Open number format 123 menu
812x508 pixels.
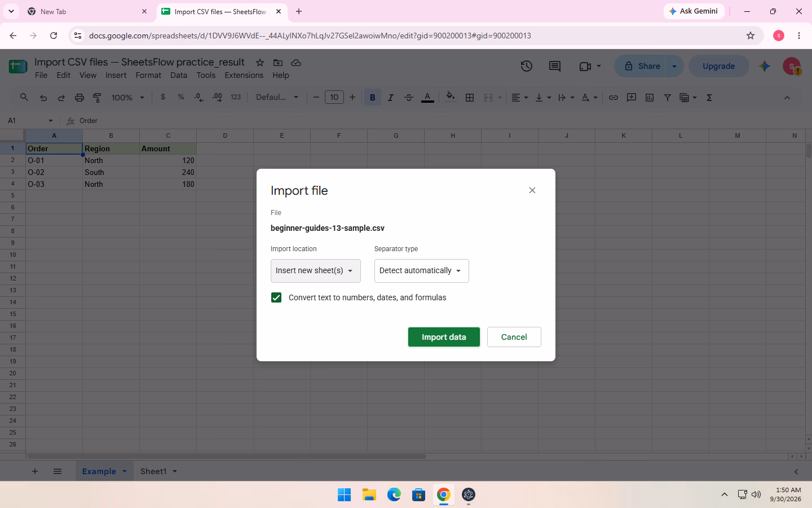236,97
